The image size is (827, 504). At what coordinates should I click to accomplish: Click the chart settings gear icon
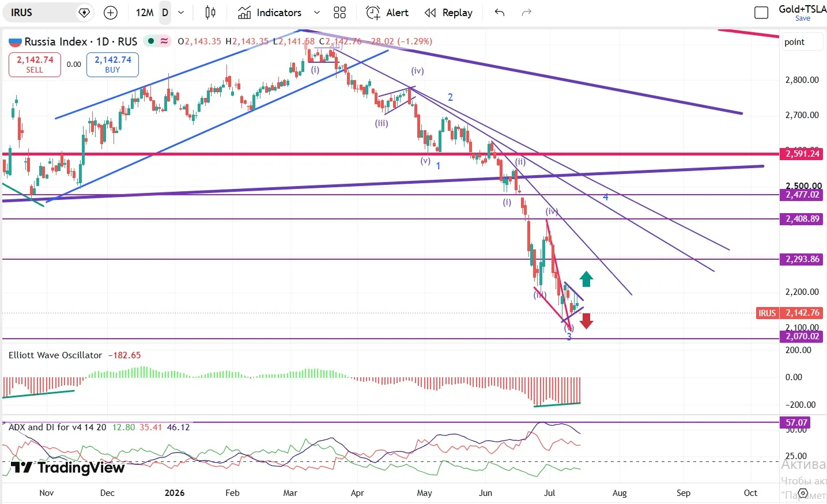coord(803,494)
